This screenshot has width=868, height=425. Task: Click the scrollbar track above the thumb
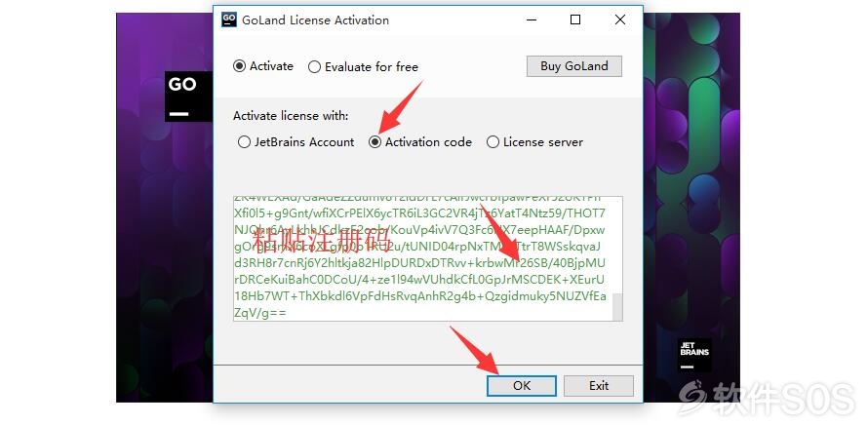617,245
